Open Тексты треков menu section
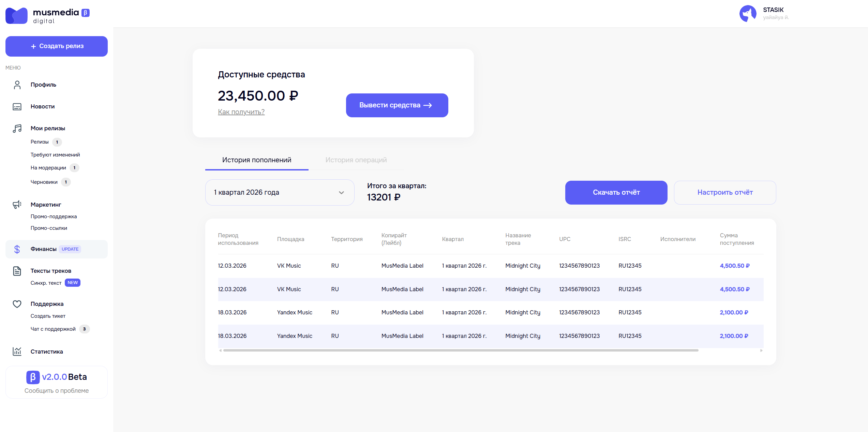Image resolution: width=868 pixels, height=432 pixels. click(51, 271)
